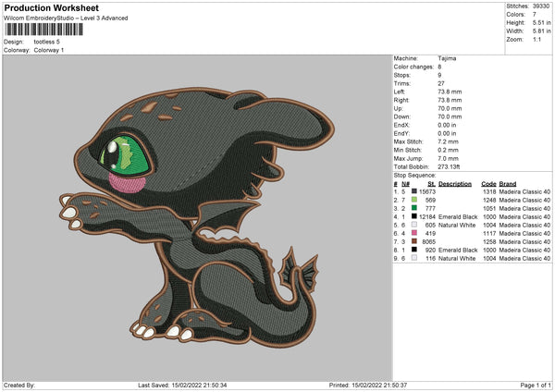Select black swatch in row 8 Emerald Black
This screenshot has height=392, width=555.
click(414, 250)
